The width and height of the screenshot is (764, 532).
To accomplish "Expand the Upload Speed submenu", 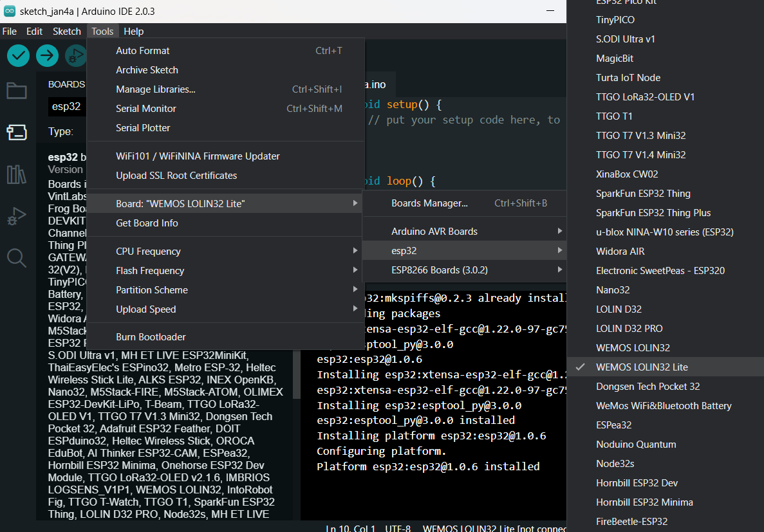I will click(225, 309).
